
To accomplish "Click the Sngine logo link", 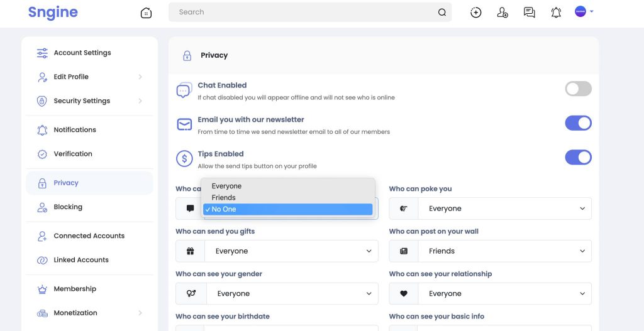I will (53, 13).
